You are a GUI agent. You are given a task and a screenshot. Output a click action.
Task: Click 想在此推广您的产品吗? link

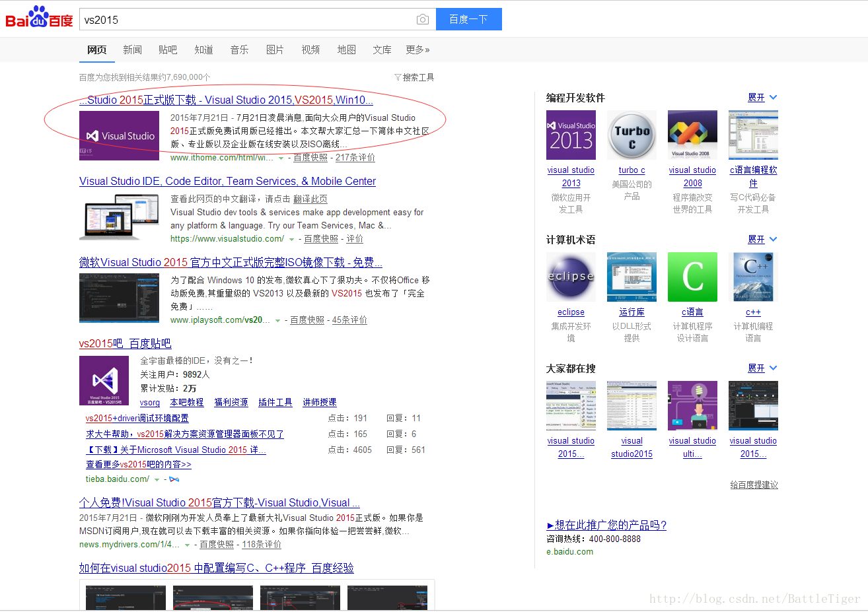(606, 526)
